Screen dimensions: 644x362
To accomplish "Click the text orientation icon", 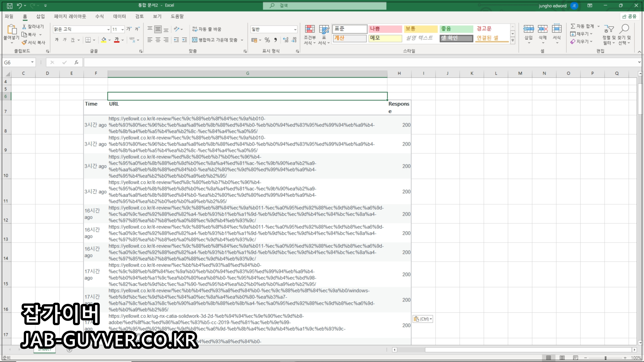I will tap(177, 29).
